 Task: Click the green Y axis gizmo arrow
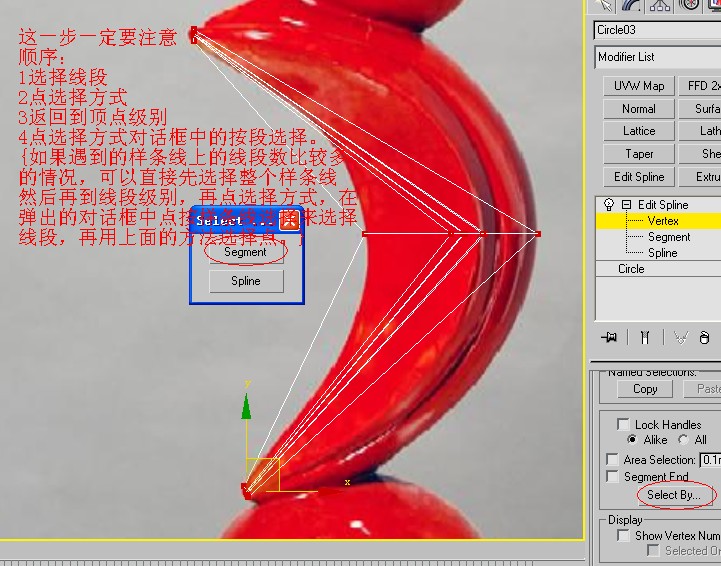246,406
